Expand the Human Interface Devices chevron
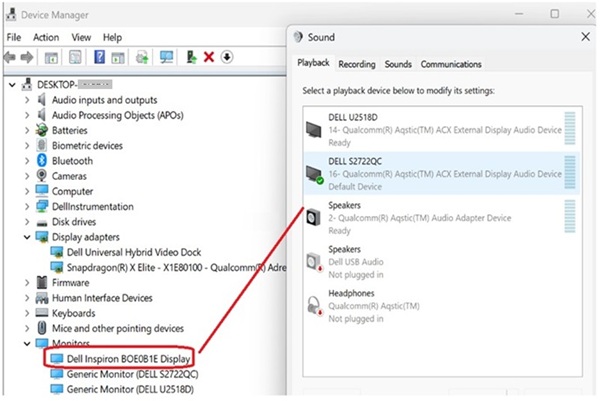Image resolution: width=600 pixels, height=401 pixels. (x=27, y=298)
